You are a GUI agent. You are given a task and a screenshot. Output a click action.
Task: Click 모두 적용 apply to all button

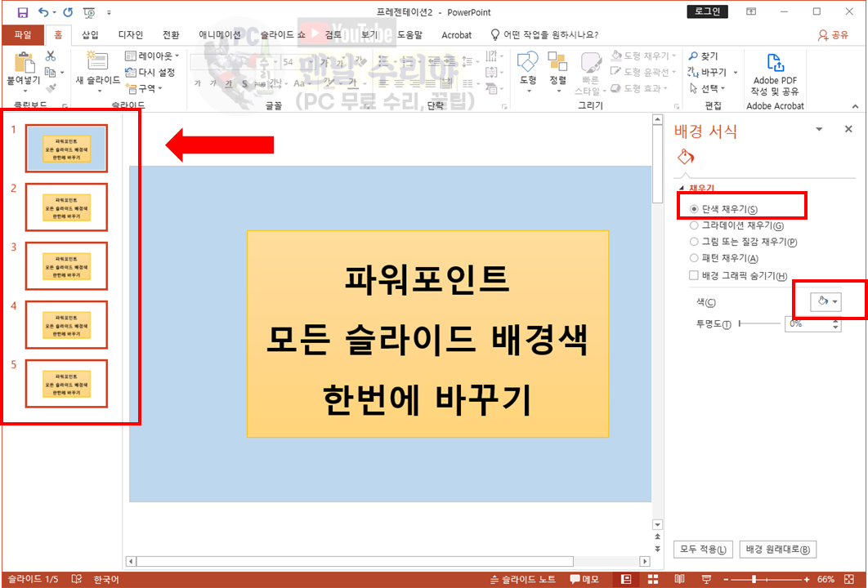point(703,550)
